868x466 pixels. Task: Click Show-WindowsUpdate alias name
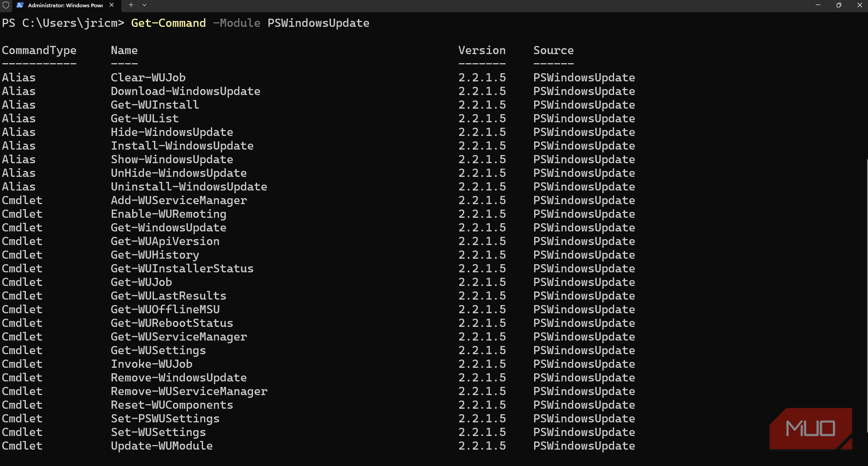pos(172,160)
